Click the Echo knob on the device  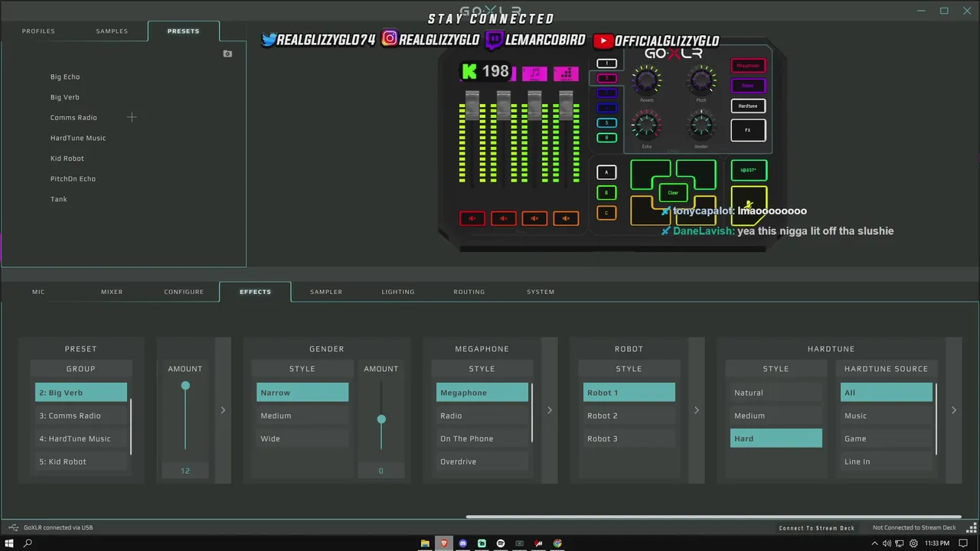point(647,125)
